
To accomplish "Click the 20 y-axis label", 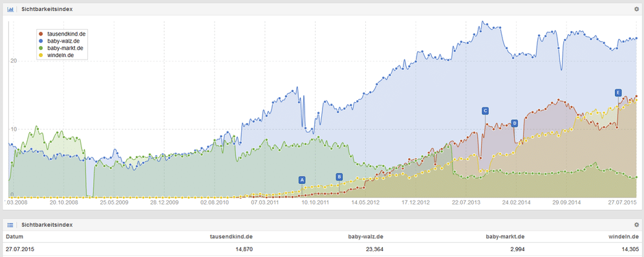I will coord(13,60).
